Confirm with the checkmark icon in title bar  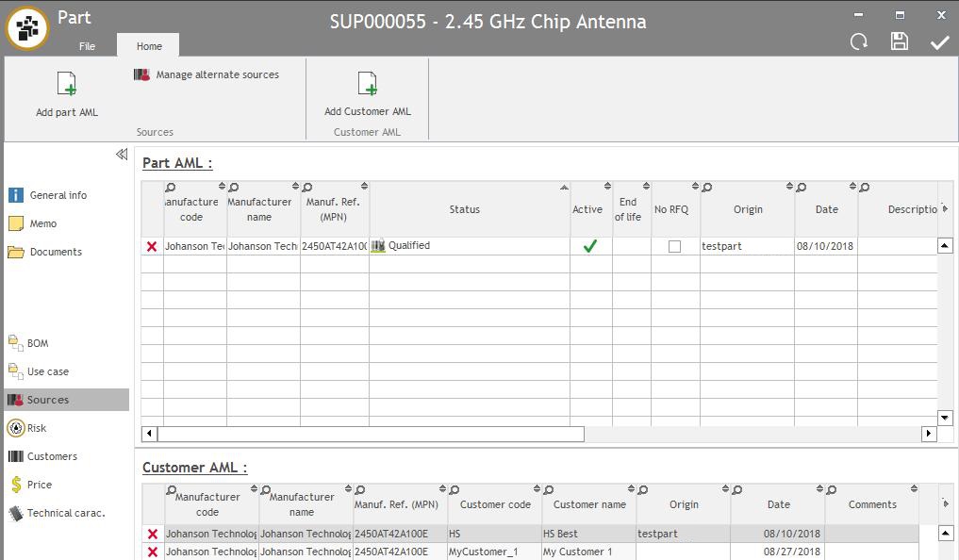pos(940,41)
